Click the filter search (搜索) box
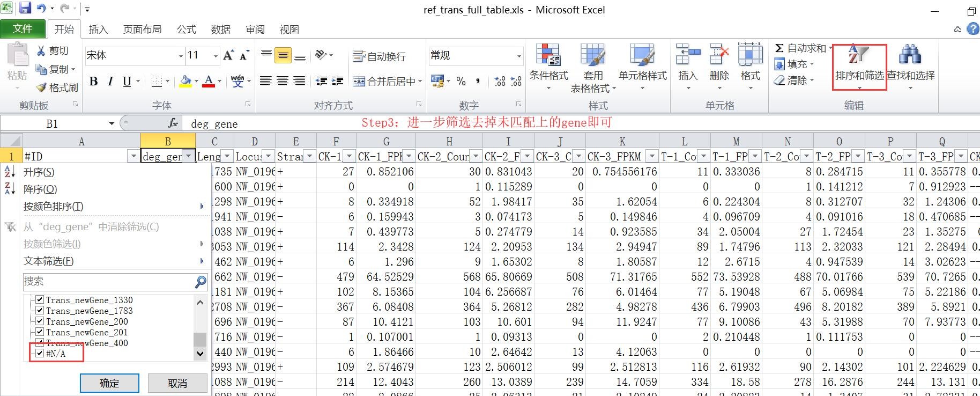The height and width of the screenshot is (396, 980). click(x=115, y=281)
